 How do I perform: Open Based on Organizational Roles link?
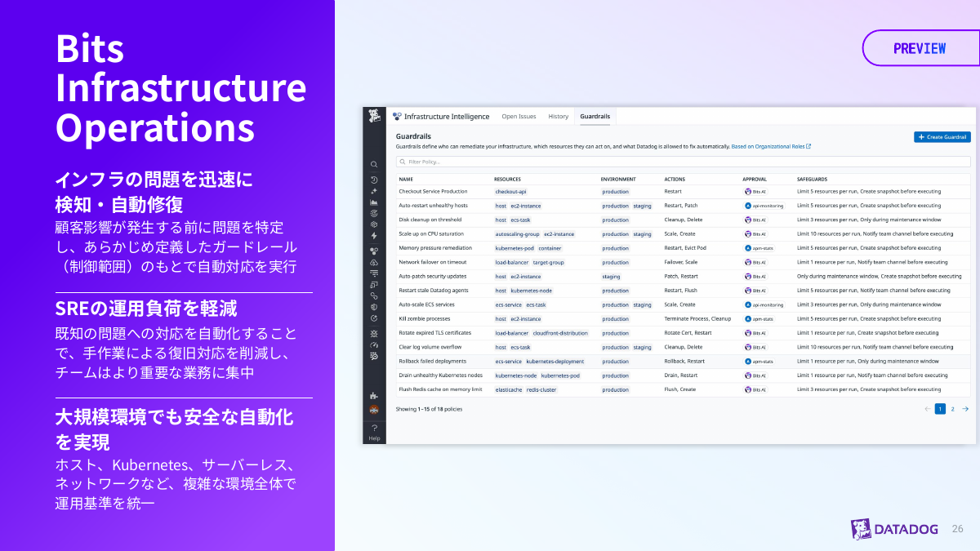771,147
